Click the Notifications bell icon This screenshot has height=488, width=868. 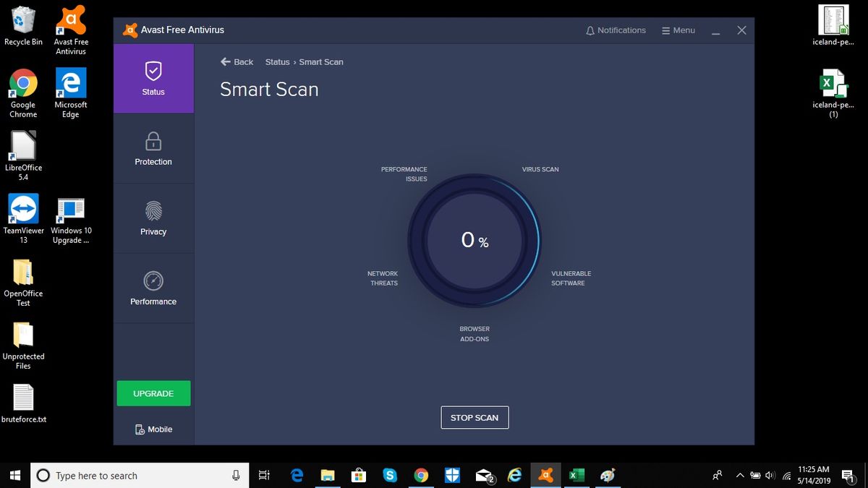click(x=590, y=30)
